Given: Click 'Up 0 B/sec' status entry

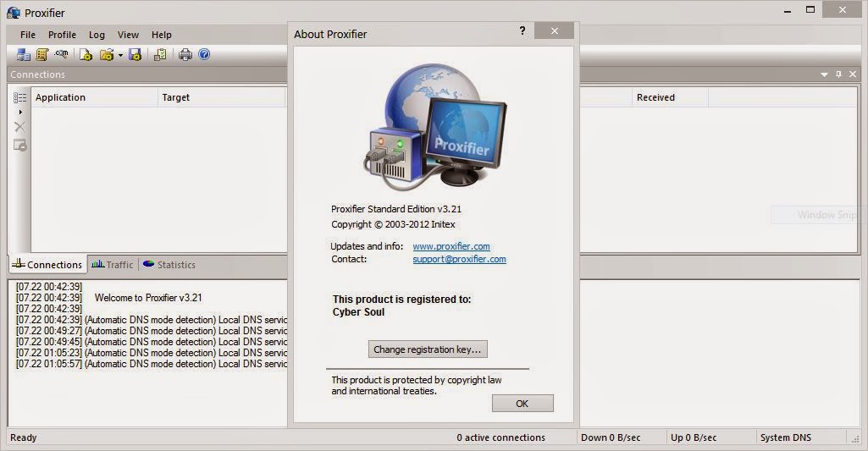Looking at the screenshot, I should 694,437.
